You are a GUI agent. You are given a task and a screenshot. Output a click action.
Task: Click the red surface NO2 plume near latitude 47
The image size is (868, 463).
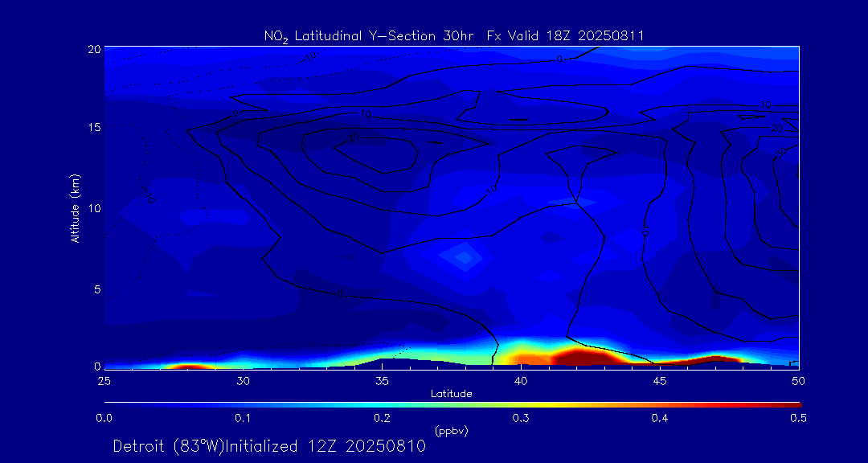pyautogui.click(x=714, y=359)
